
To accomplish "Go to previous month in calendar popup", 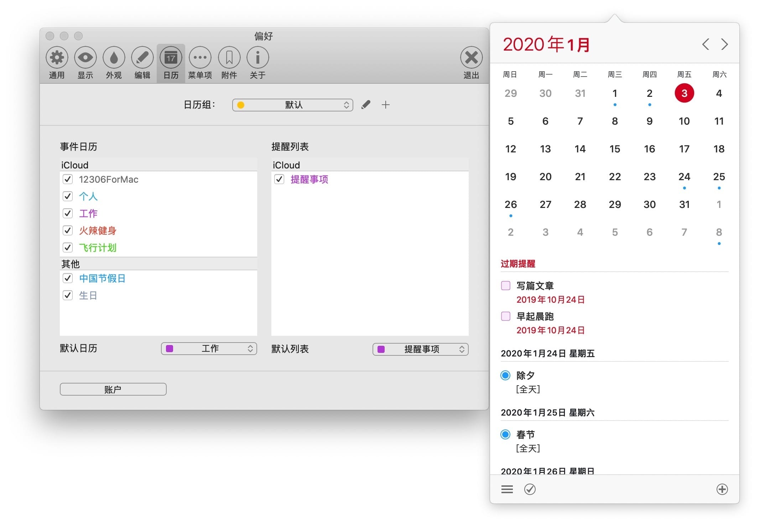I will [x=706, y=44].
